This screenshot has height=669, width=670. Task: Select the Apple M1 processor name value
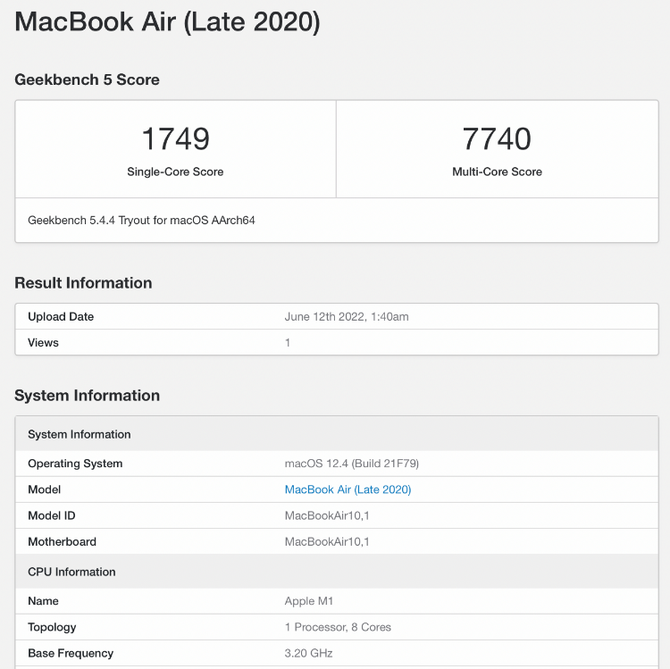(309, 602)
